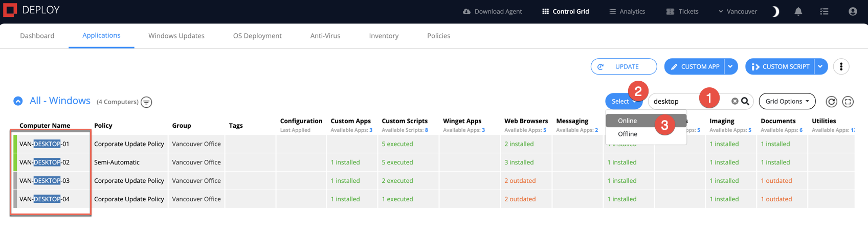Switch to the Anti-Virus tab
The height and width of the screenshot is (237, 868).
[x=325, y=36]
